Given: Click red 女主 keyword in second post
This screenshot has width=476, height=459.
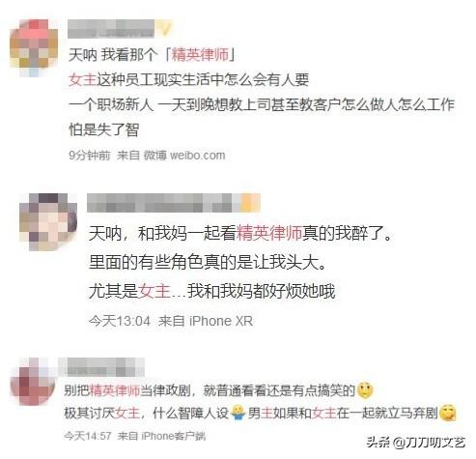Looking at the screenshot, I should pyautogui.click(x=154, y=291).
